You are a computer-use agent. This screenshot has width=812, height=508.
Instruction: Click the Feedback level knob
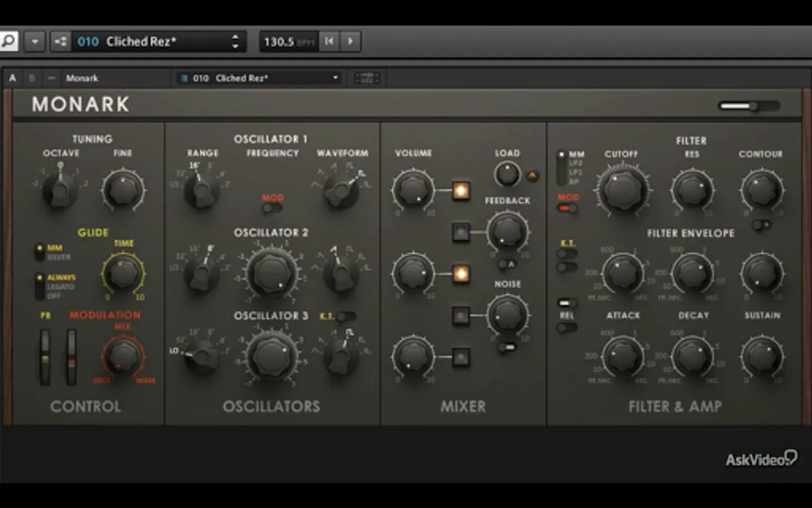click(507, 231)
